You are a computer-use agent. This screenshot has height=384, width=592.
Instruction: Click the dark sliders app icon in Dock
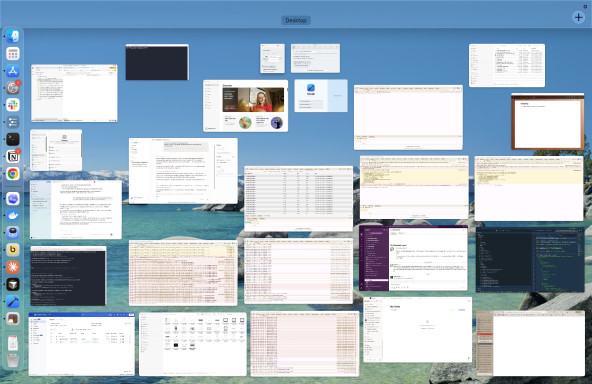pos(13,122)
